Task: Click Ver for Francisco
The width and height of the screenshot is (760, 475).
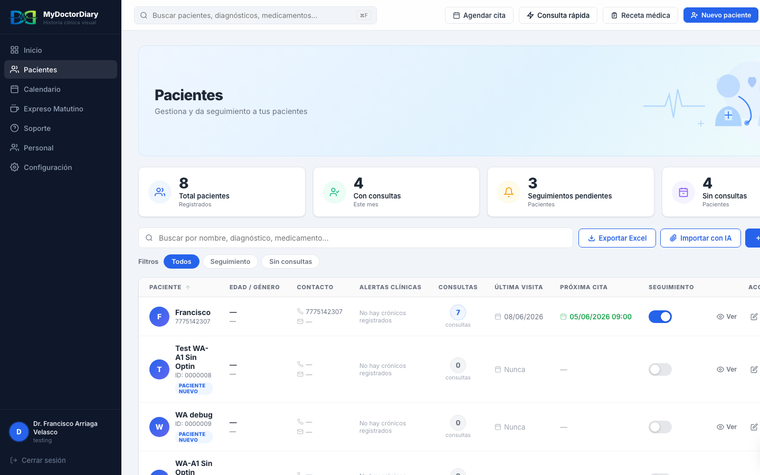Action: 727,317
